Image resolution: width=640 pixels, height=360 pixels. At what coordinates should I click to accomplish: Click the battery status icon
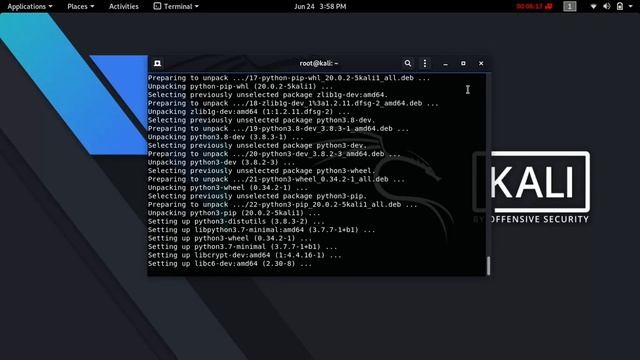click(x=620, y=7)
